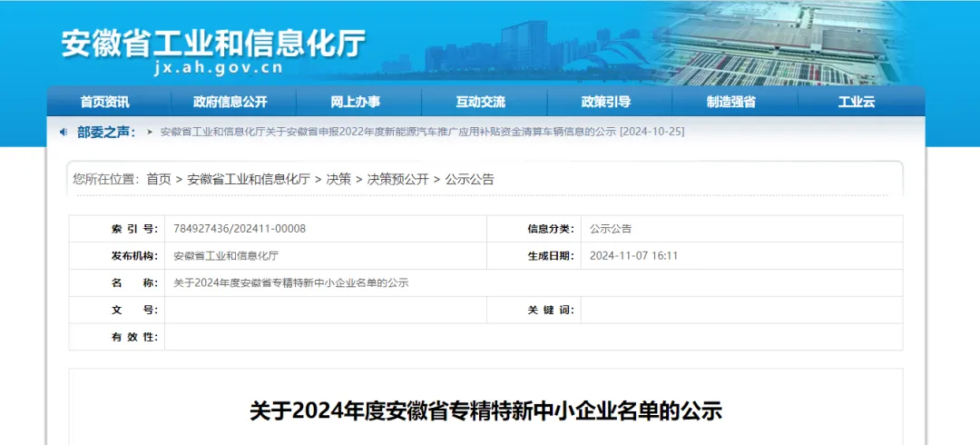
Task: Click the date value 2024-11-07 16:11
Action: (x=633, y=256)
